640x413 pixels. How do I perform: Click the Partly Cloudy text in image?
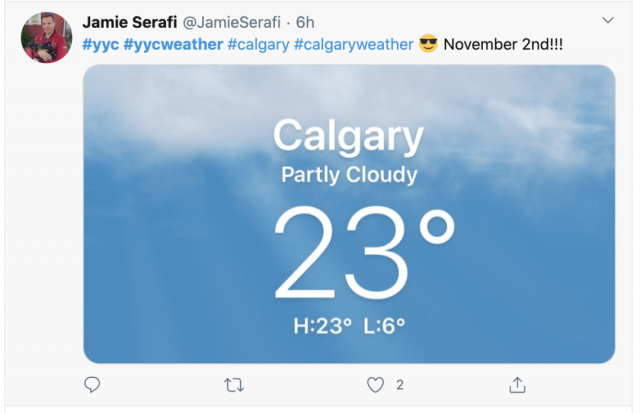pyautogui.click(x=349, y=175)
